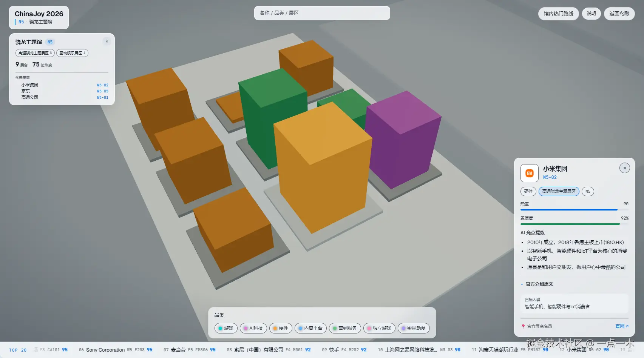This screenshot has width=644, height=358.
Task: Click the 高通骁龙主题展区 tag in the 小米集团 card
Action: pyautogui.click(x=559, y=192)
